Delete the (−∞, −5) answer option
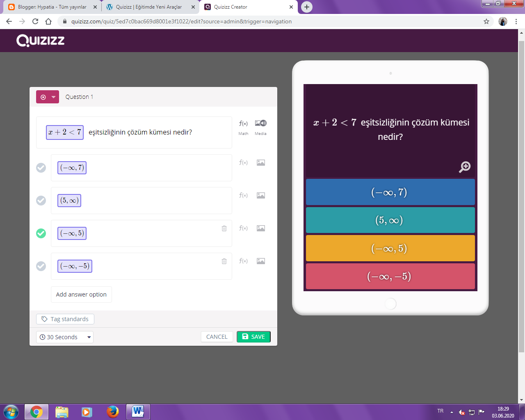525x420 pixels. [224, 260]
